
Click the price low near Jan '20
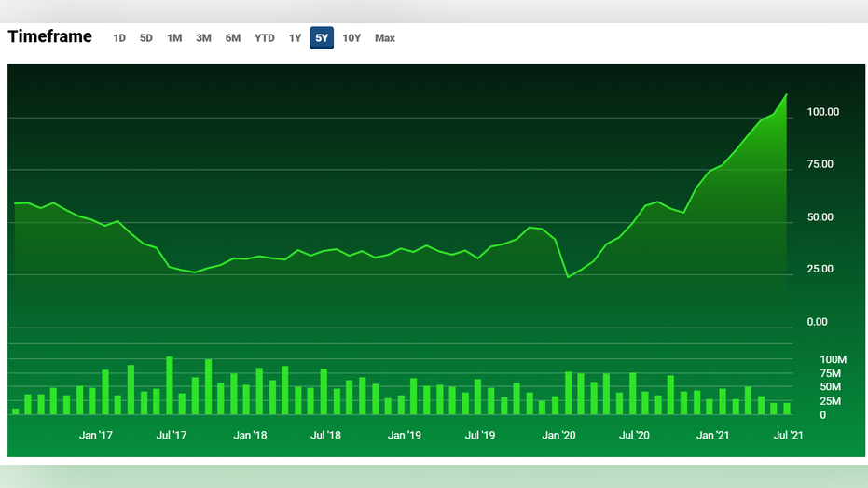tap(568, 277)
